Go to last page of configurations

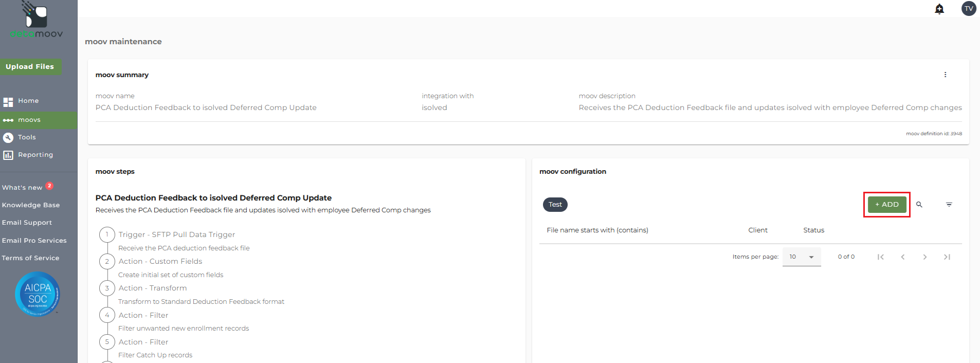point(947,257)
